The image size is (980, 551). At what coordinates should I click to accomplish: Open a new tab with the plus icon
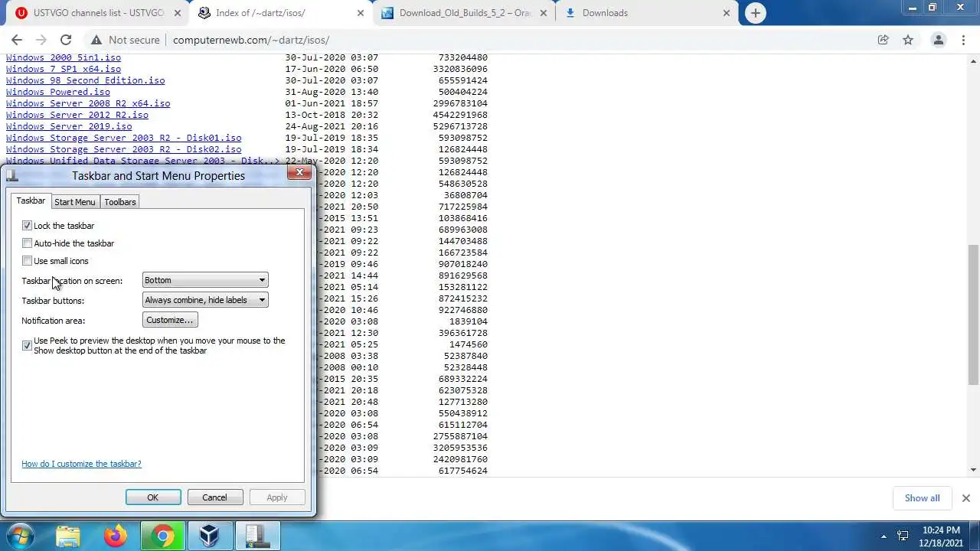click(x=755, y=13)
